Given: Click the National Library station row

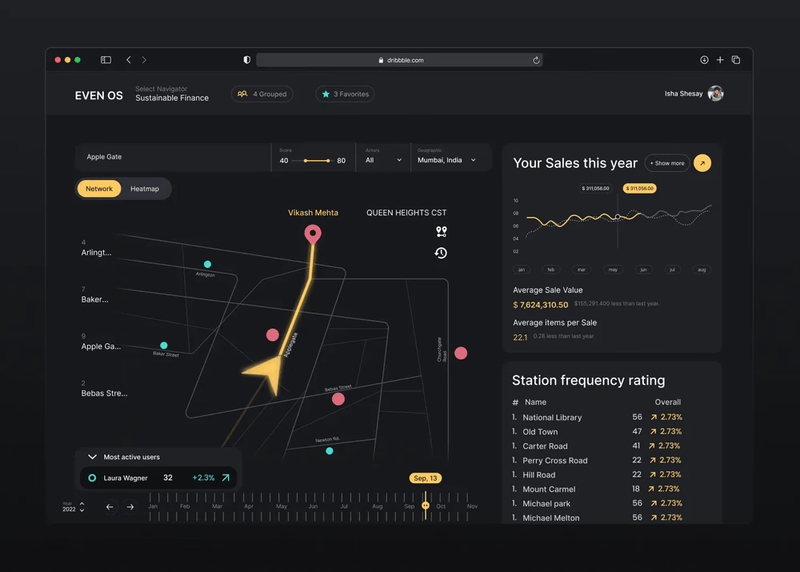Looking at the screenshot, I should pyautogui.click(x=597, y=417).
